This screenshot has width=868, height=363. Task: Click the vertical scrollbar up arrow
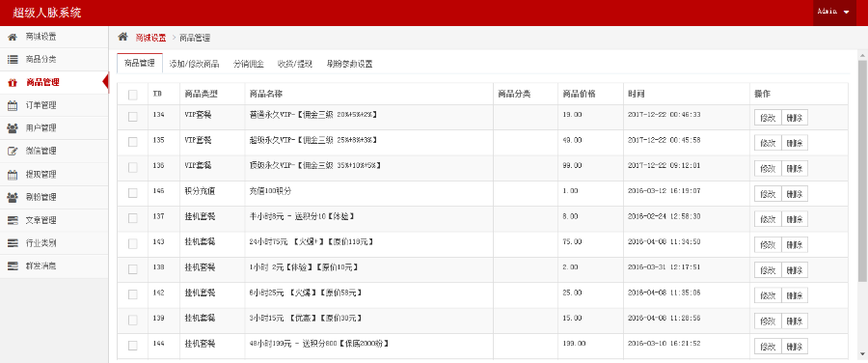(x=862, y=55)
